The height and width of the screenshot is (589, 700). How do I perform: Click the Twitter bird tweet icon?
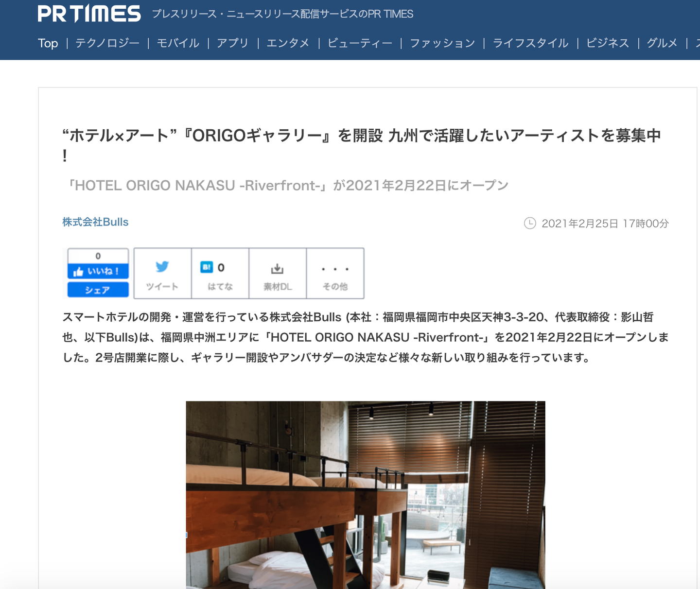(x=162, y=267)
